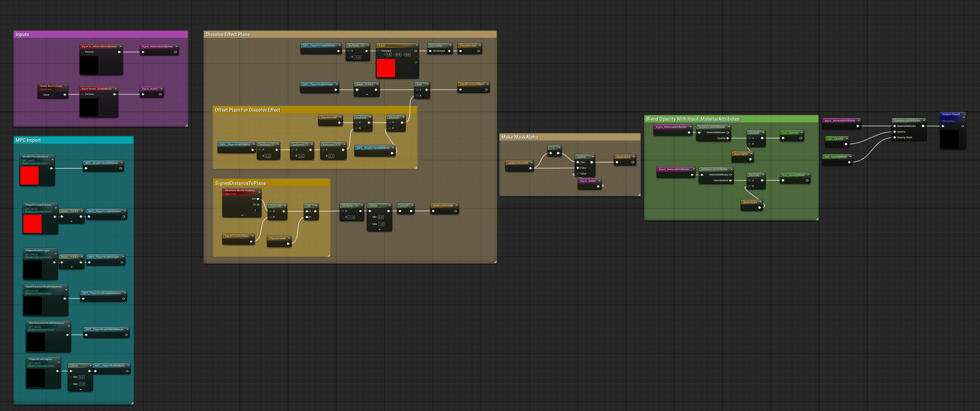980x411 pixels.
Task: Click the Z output pin of Absolute World Position
Action: (x=258, y=210)
